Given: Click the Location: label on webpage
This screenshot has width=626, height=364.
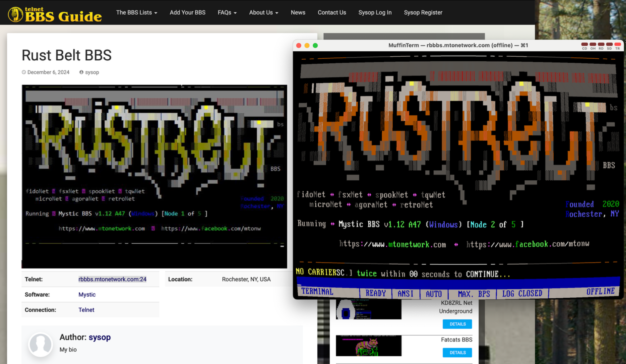Looking at the screenshot, I should pyautogui.click(x=180, y=279).
